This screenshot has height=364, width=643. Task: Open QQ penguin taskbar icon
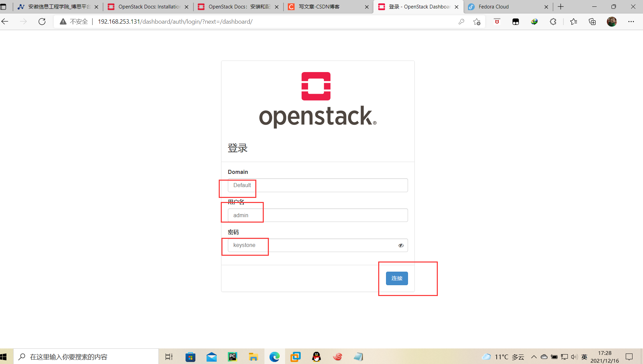(x=317, y=357)
